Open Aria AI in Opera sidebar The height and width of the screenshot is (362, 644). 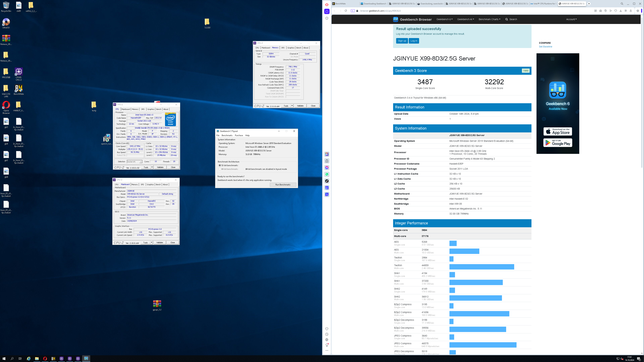point(327,154)
